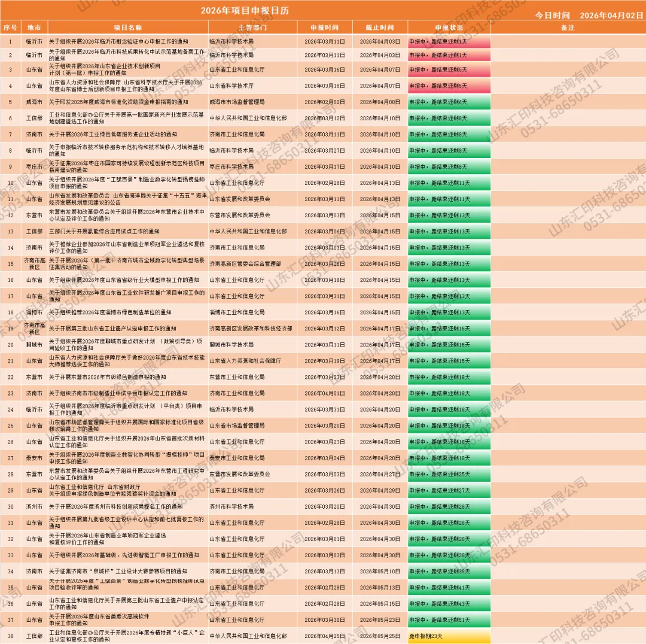Viewport: 646px width, 644px height.
Task: Click "泰安市工业和信息化局" department cell
Action: pyautogui.click(x=237, y=458)
